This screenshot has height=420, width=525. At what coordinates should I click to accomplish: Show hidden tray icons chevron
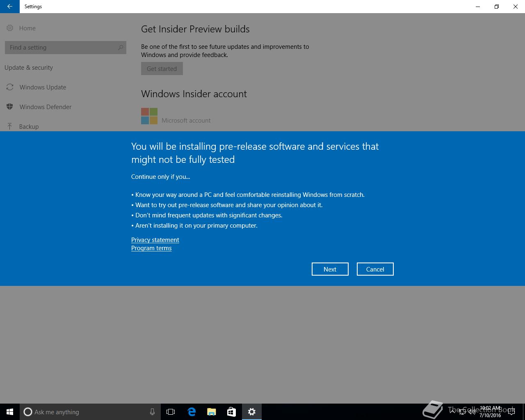(x=452, y=412)
